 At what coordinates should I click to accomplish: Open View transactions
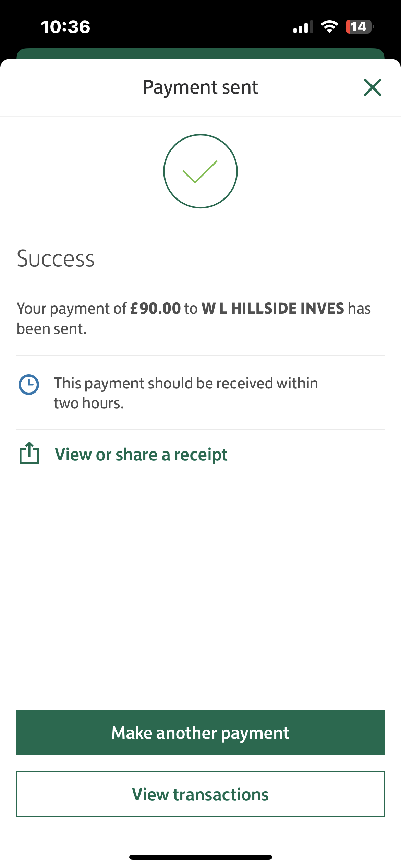tap(200, 794)
